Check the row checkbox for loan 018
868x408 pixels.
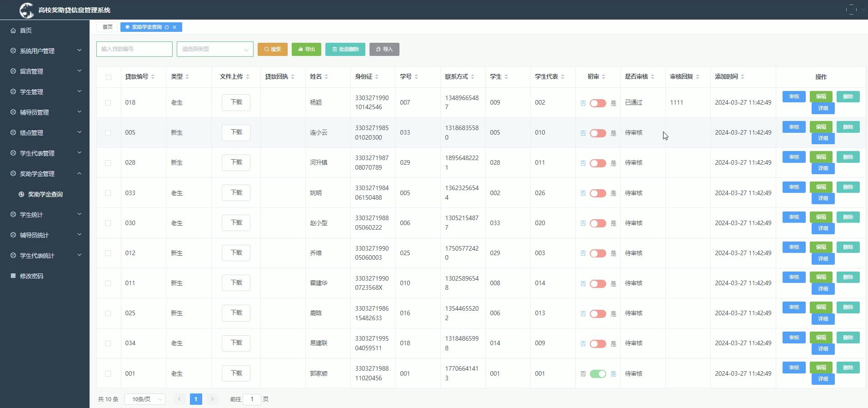pos(108,103)
